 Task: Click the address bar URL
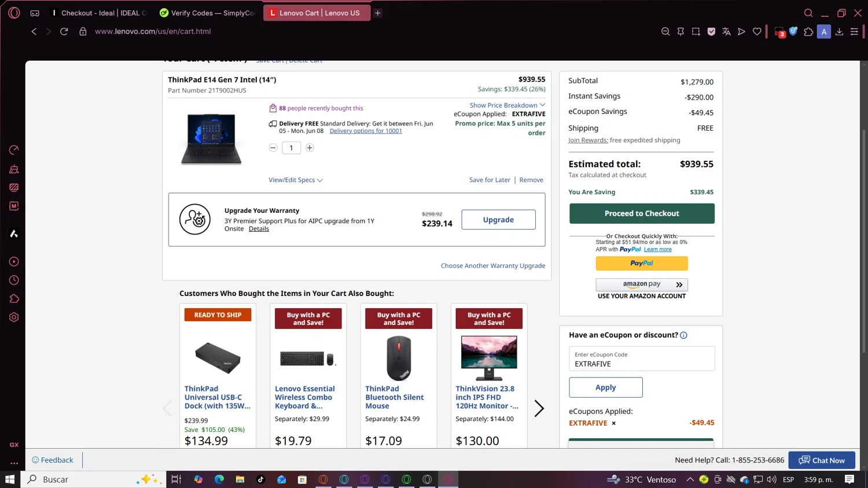[x=153, y=31]
